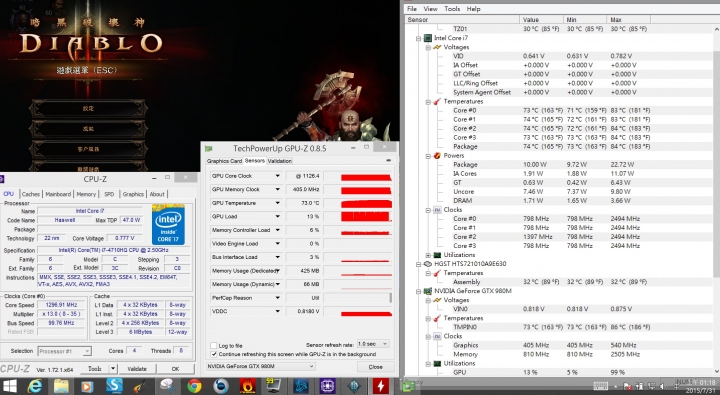The image size is (720, 395).
Task: Open the CPU-Z Tools dropdown arrow
Action: pyautogui.click(x=113, y=368)
